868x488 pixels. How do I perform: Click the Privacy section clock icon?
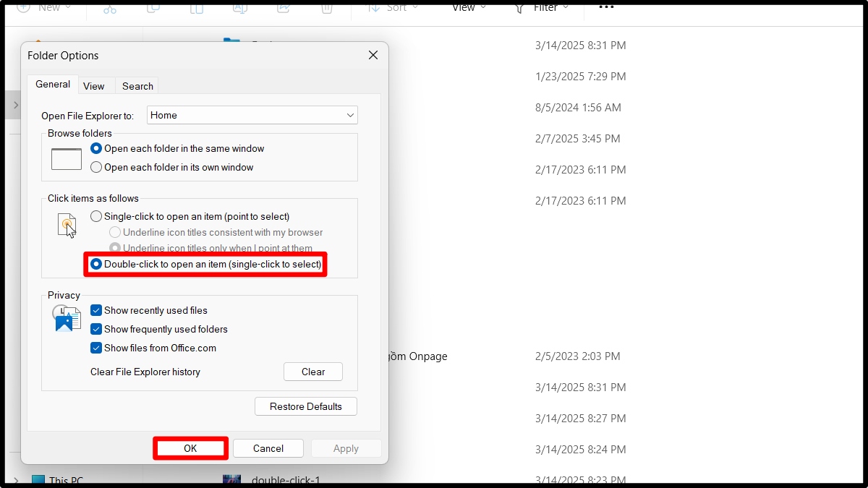(67, 318)
